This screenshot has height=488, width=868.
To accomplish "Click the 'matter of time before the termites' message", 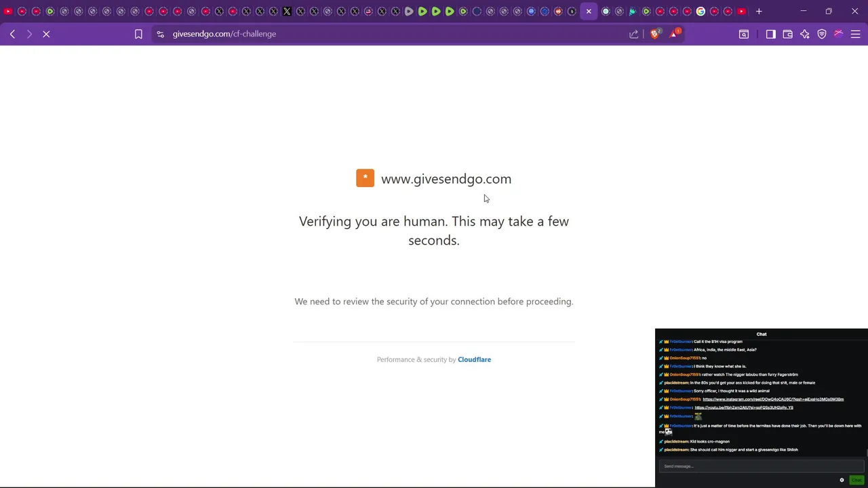I will [760, 429].
